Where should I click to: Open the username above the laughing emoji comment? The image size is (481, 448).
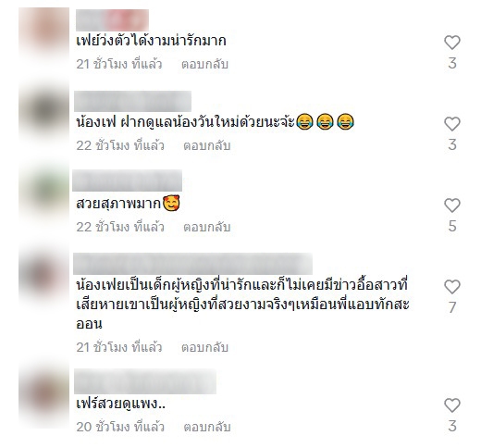pos(132,101)
